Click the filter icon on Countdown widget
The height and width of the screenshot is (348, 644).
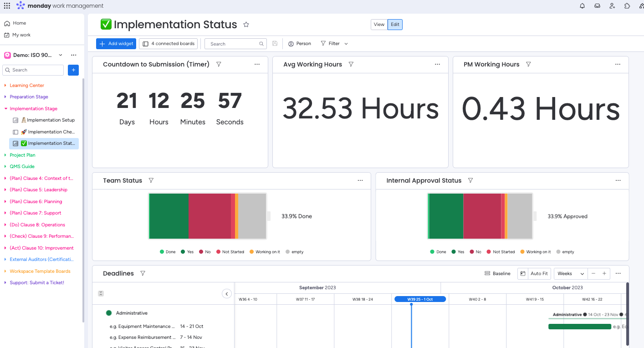coord(219,64)
